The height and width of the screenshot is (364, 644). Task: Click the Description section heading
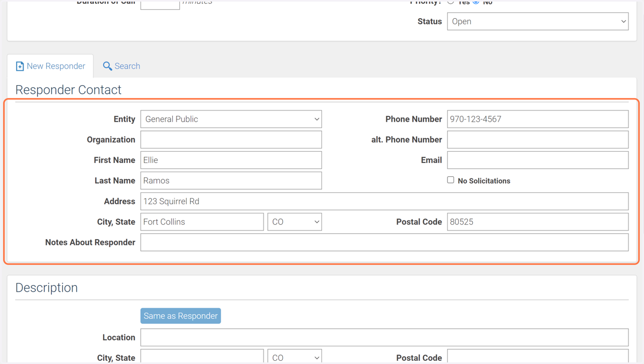click(47, 288)
